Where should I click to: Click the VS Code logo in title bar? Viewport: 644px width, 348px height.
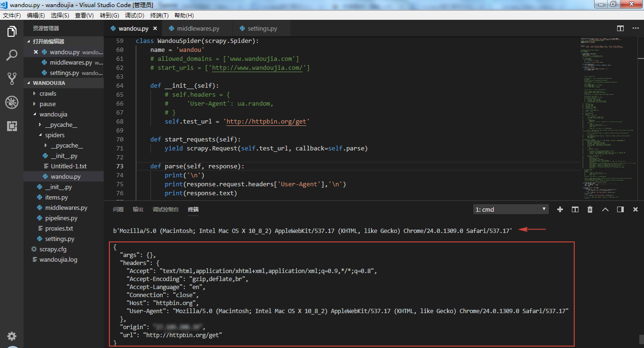pos(5,4)
